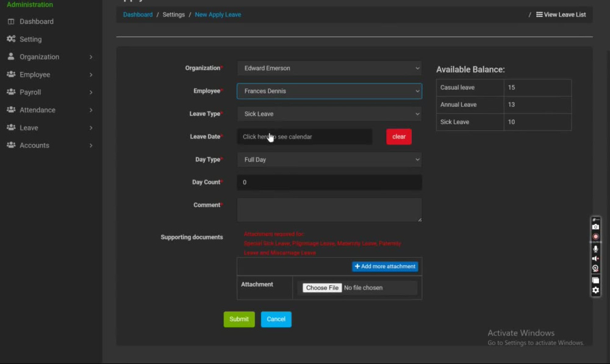Image resolution: width=610 pixels, height=364 pixels.
Task: Toggle the speaker audio icon on recorder bar
Action: click(x=595, y=259)
